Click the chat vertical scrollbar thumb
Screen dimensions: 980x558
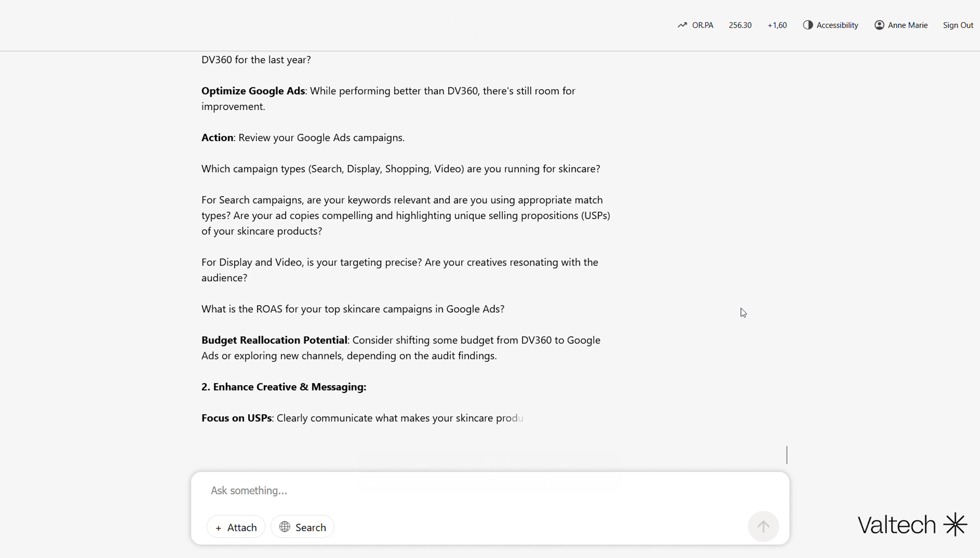pos(787,455)
